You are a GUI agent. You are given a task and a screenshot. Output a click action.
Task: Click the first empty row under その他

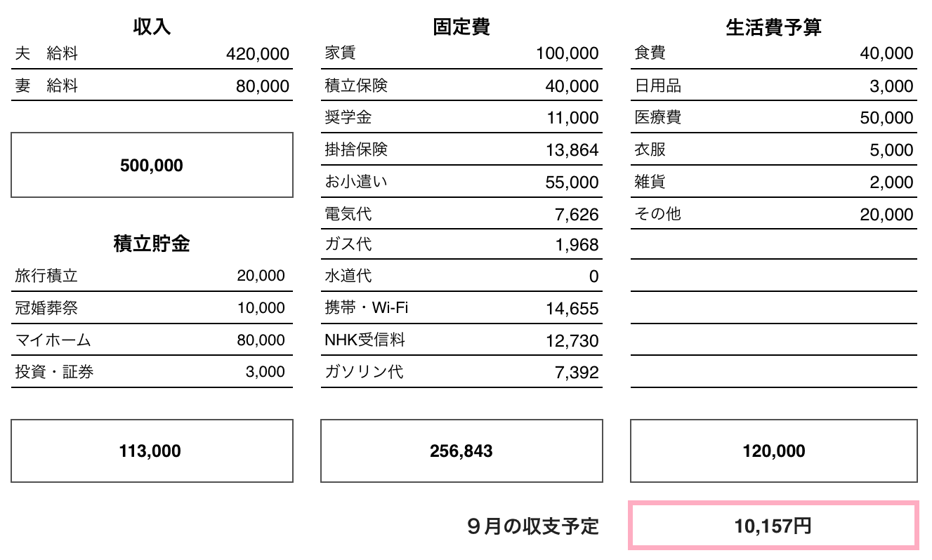coord(773,244)
